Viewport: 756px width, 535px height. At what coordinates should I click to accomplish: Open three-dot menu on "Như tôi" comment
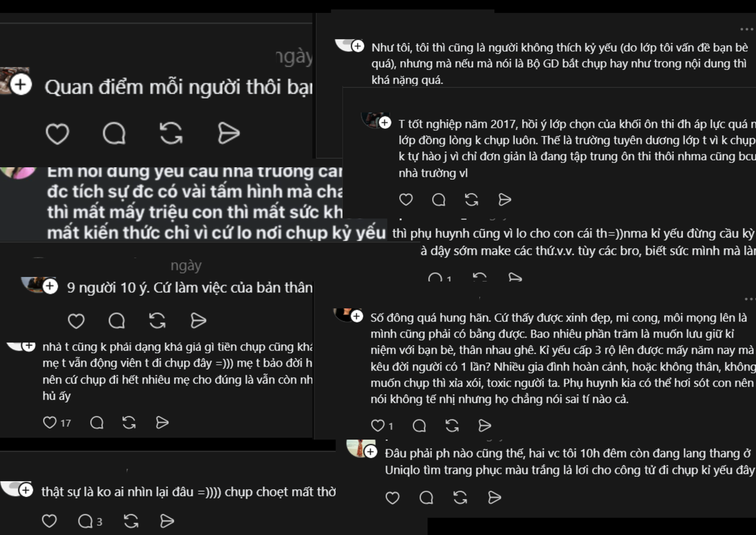(x=747, y=29)
